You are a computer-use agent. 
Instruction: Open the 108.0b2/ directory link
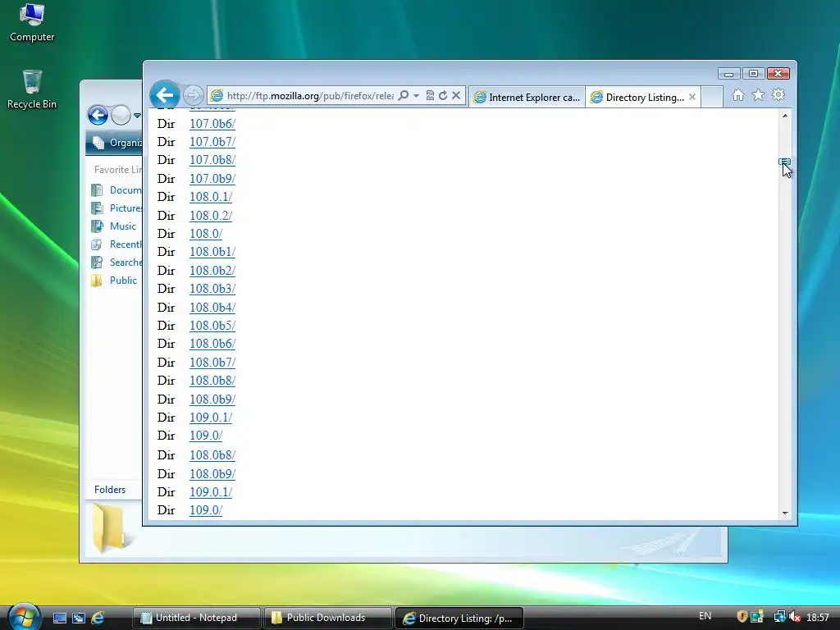pyautogui.click(x=212, y=271)
